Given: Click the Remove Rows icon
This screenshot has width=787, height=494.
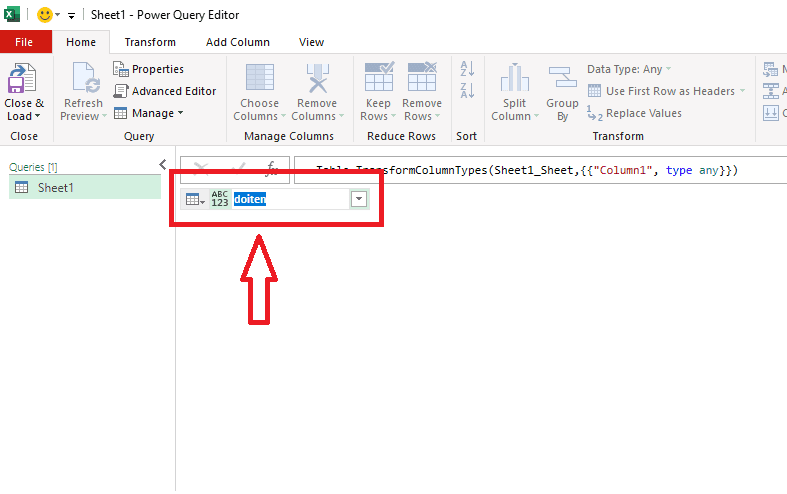Looking at the screenshot, I should coord(422,77).
